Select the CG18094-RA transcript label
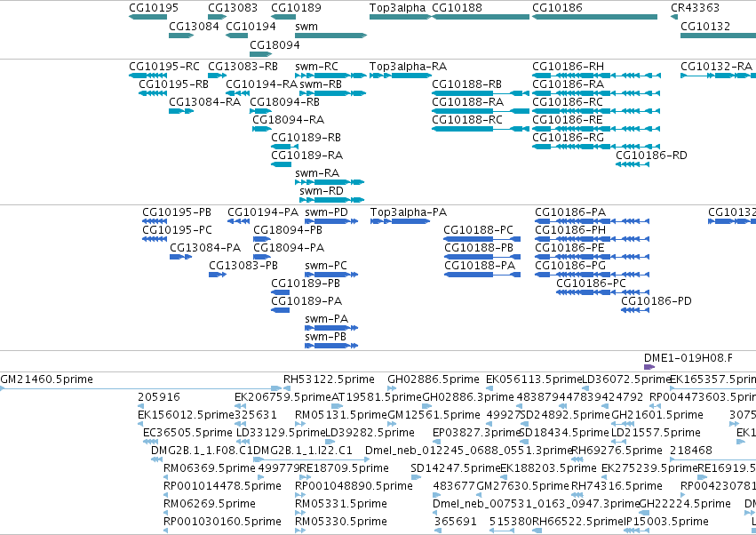The height and width of the screenshot is (535, 756). 289,120
